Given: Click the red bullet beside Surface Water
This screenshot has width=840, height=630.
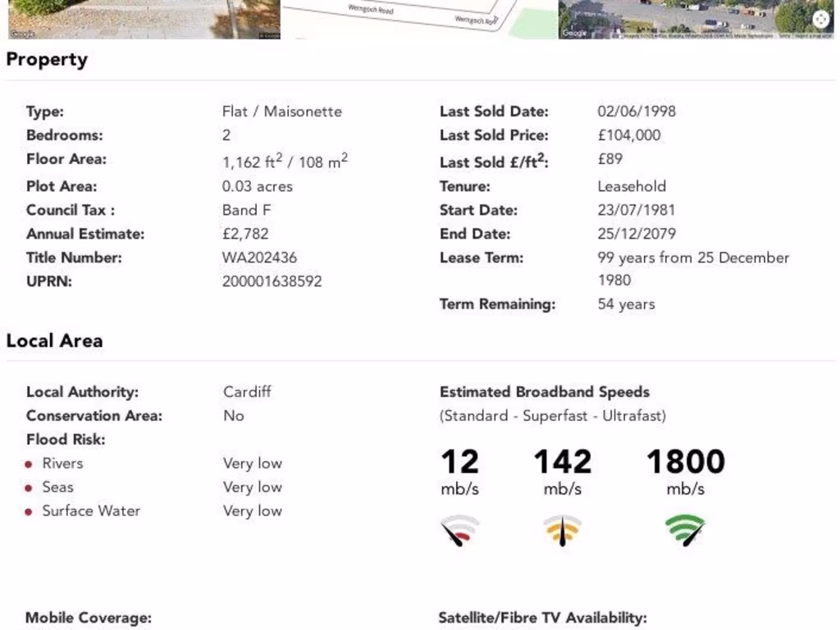Looking at the screenshot, I should click(x=29, y=512).
